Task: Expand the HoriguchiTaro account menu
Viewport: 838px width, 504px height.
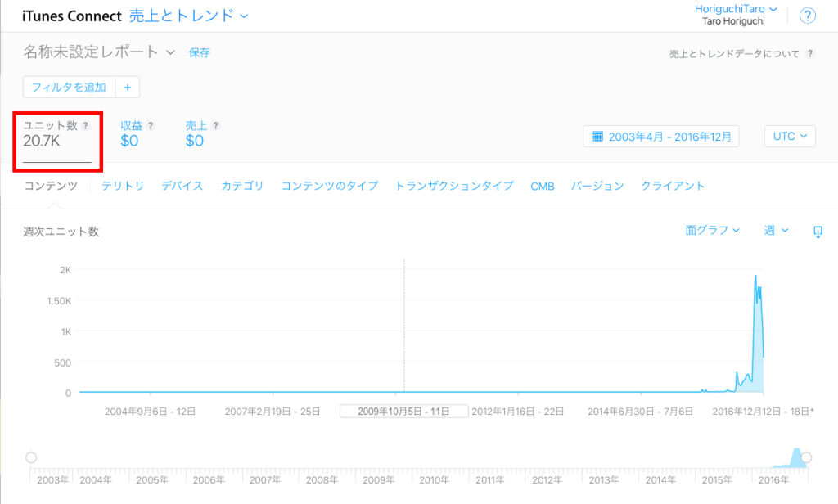Action: pos(736,9)
